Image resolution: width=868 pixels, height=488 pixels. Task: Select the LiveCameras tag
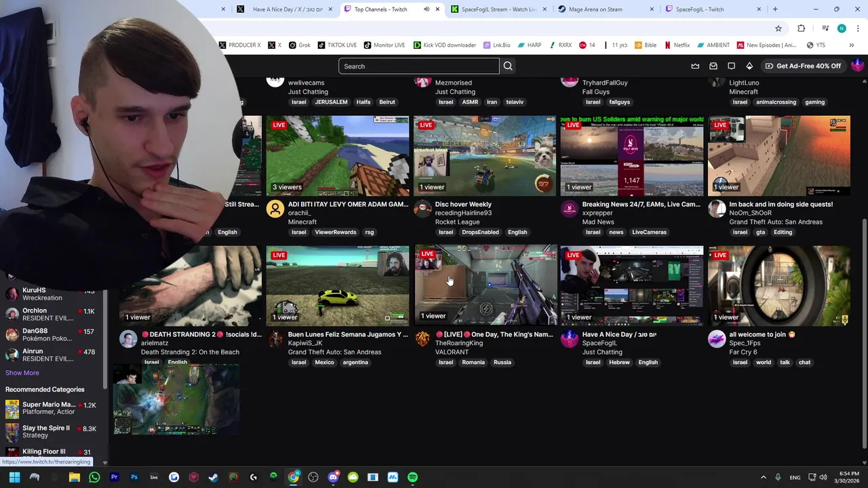click(649, 232)
